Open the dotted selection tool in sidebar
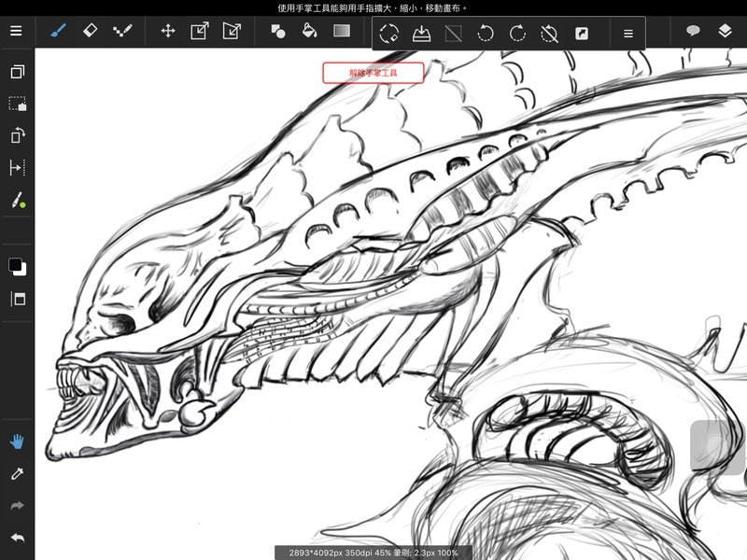This screenshot has height=560, width=747. point(18,104)
